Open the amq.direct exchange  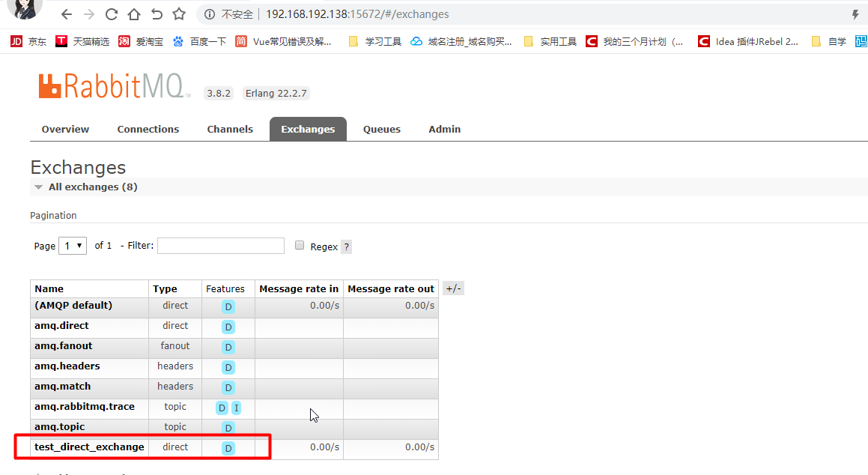point(61,326)
